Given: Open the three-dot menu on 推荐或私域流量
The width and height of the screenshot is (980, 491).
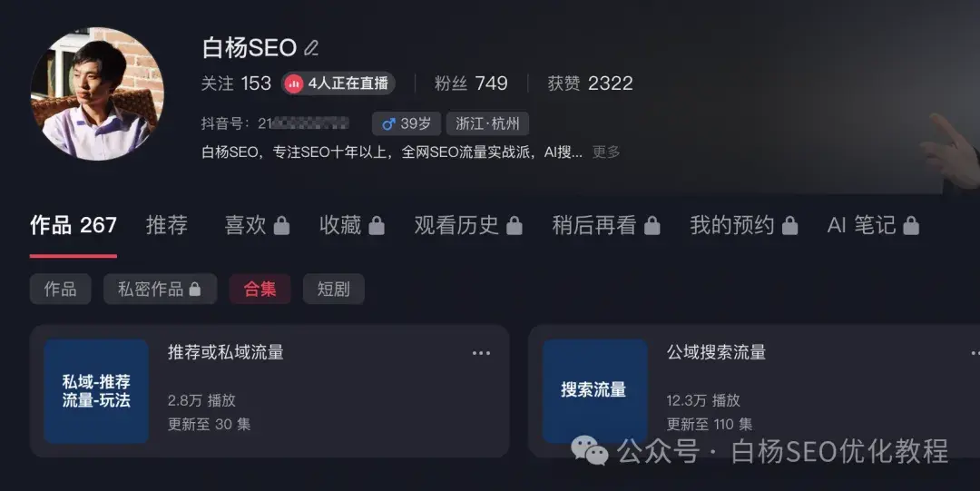Looking at the screenshot, I should (x=481, y=353).
